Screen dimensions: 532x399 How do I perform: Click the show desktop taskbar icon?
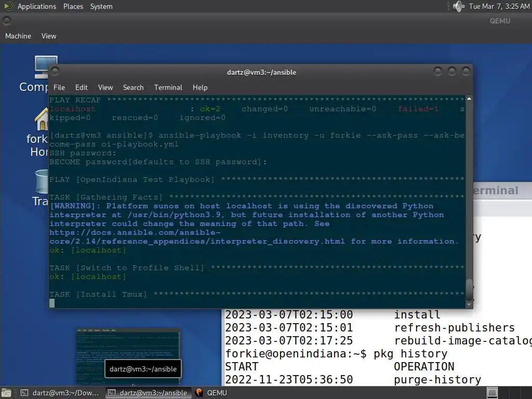click(6, 393)
